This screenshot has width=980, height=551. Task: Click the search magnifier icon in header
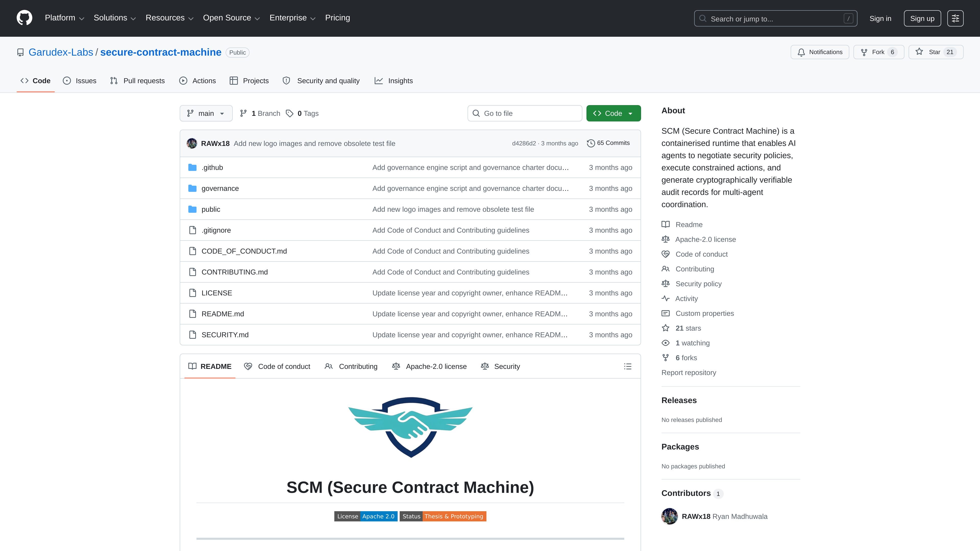click(703, 18)
